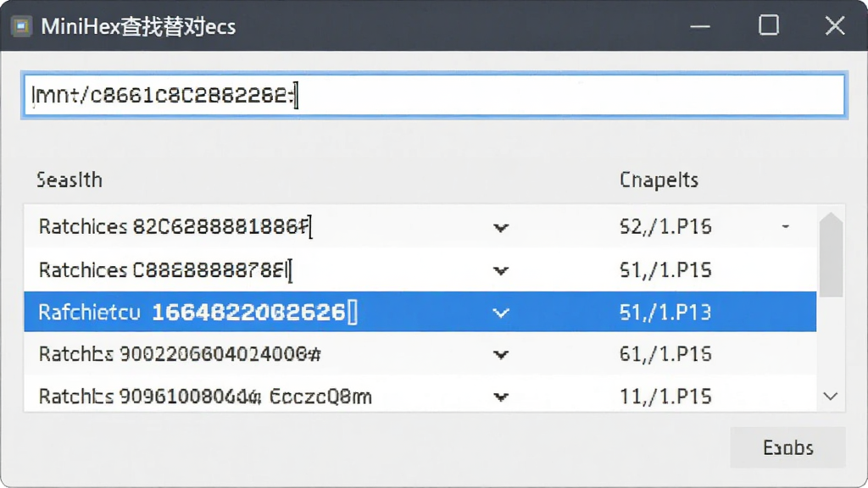Click the scroll down arrow of list
This screenshot has width=868, height=488.
point(831,396)
